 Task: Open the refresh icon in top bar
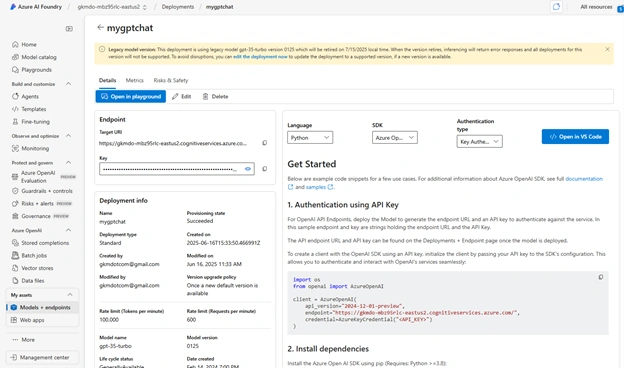pos(556,7)
